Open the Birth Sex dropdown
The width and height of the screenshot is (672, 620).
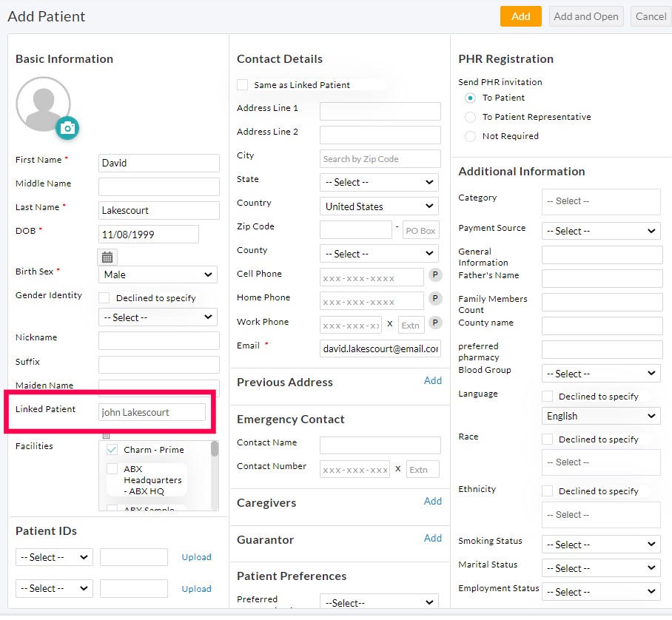158,275
